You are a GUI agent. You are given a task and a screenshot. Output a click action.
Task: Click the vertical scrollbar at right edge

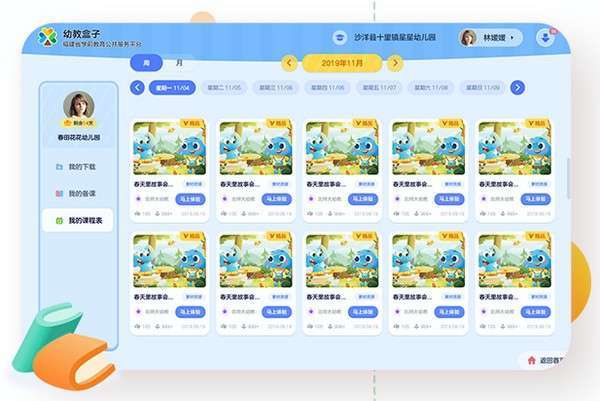pyautogui.click(x=569, y=178)
